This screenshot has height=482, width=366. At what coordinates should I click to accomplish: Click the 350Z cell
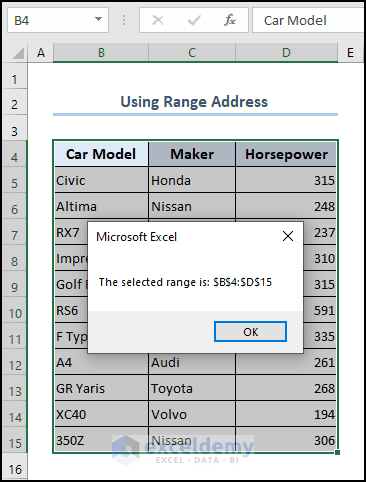point(101,440)
